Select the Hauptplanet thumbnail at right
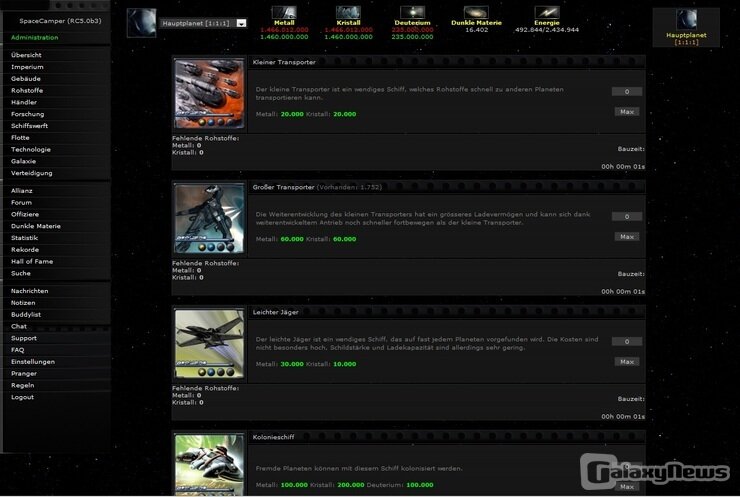The height and width of the screenshot is (497, 740). 686,20
